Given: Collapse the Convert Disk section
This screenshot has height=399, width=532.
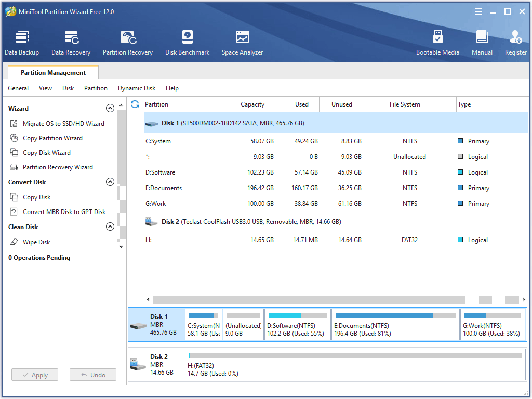Looking at the screenshot, I should click(x=110, y=182).
